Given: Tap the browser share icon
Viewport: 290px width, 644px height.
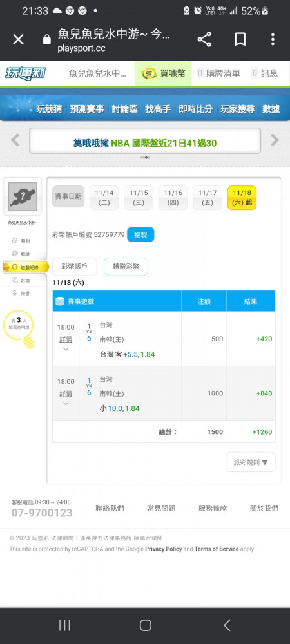Looking at the screenshot, I should point(204,40).
